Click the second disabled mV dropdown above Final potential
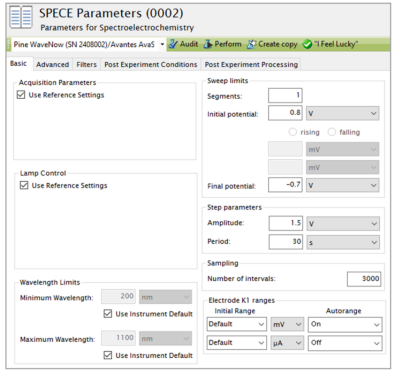The image size is (396, 374). pos(343,167)
